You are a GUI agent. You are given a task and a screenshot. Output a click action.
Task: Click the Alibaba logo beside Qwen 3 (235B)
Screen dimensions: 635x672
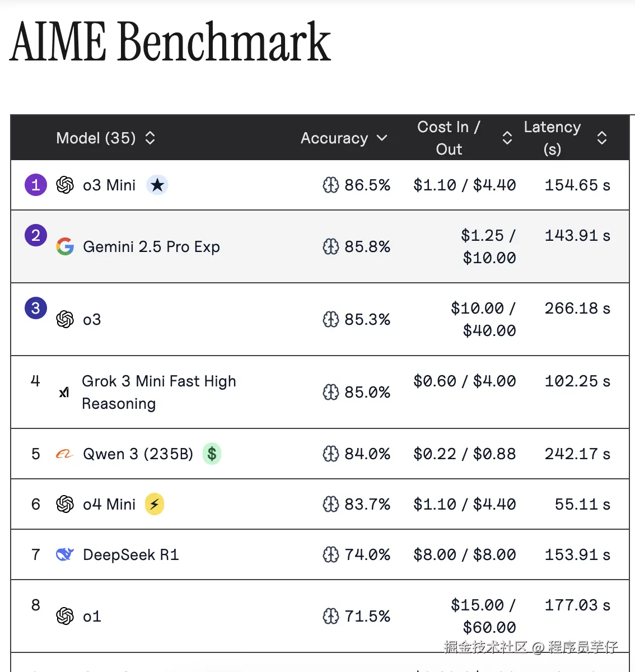[64, 454]
